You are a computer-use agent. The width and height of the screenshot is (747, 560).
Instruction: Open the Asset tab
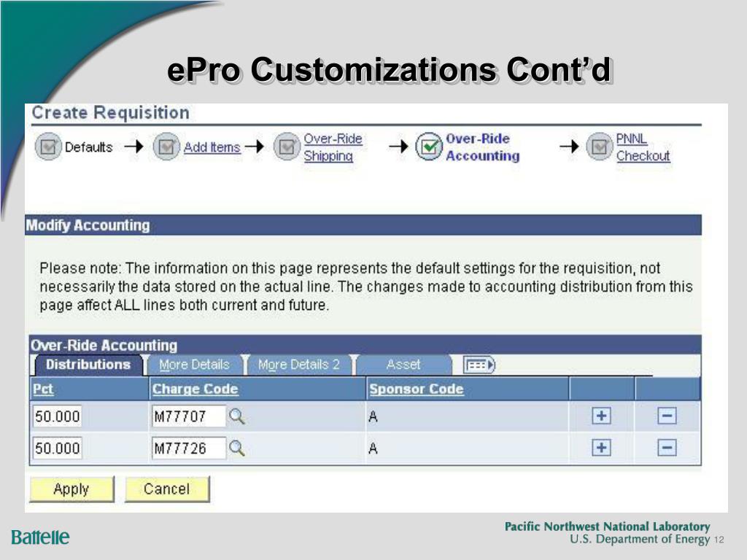(403, 365)
